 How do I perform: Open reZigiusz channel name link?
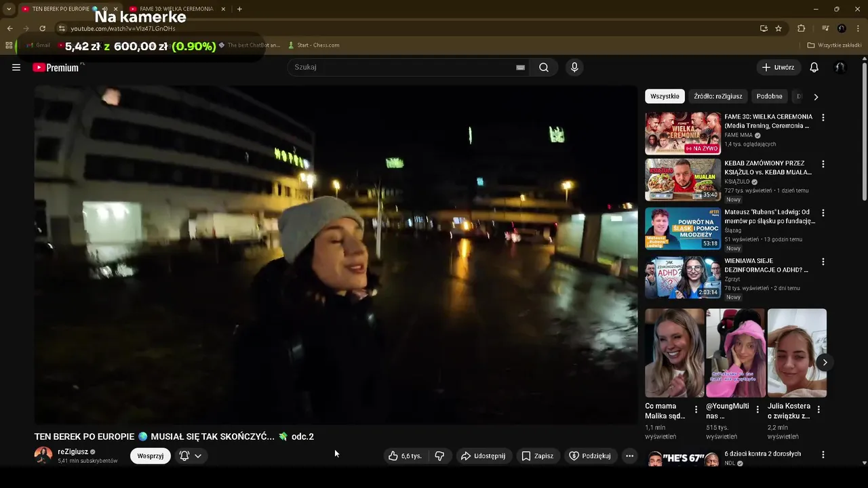[x=73, y=451]
